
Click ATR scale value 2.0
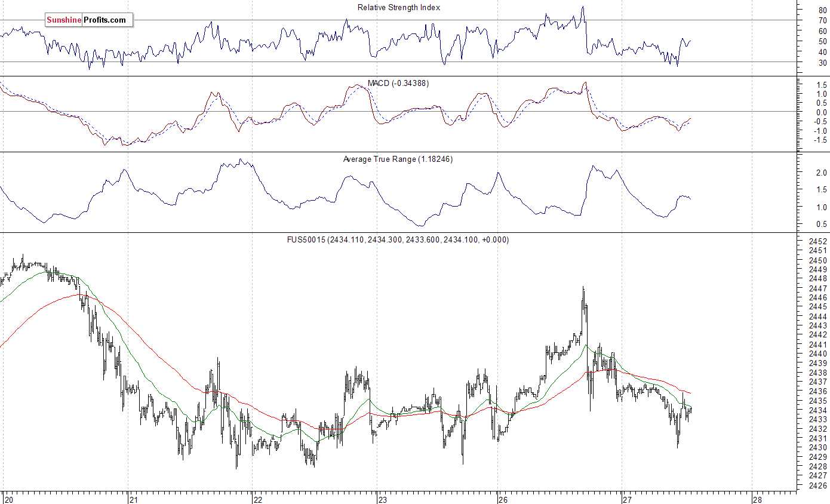822,173
